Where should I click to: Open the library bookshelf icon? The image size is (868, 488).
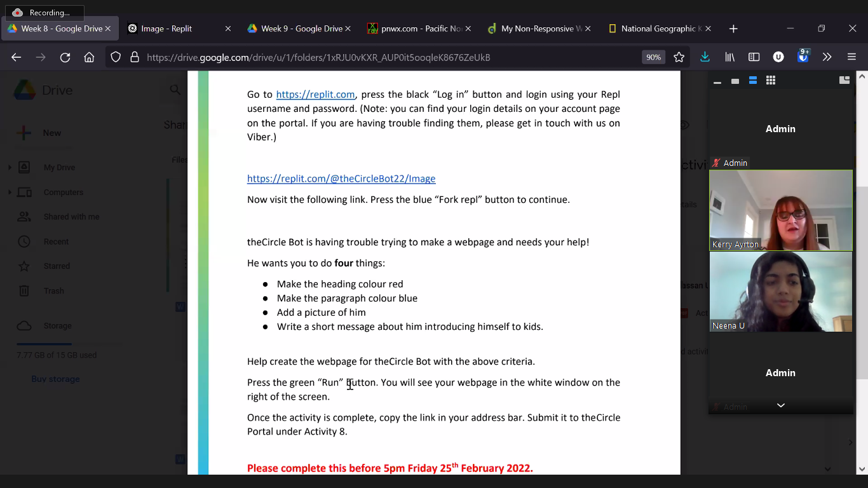(729, 57)
